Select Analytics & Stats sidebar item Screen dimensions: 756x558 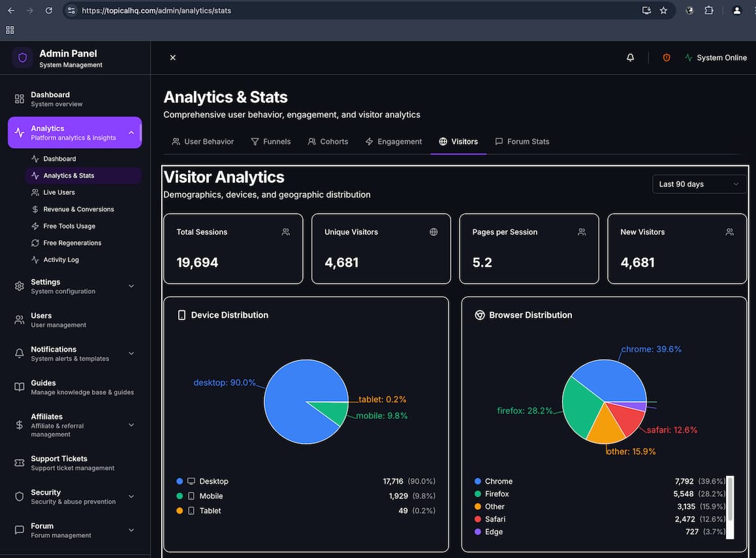click(83, 176)
